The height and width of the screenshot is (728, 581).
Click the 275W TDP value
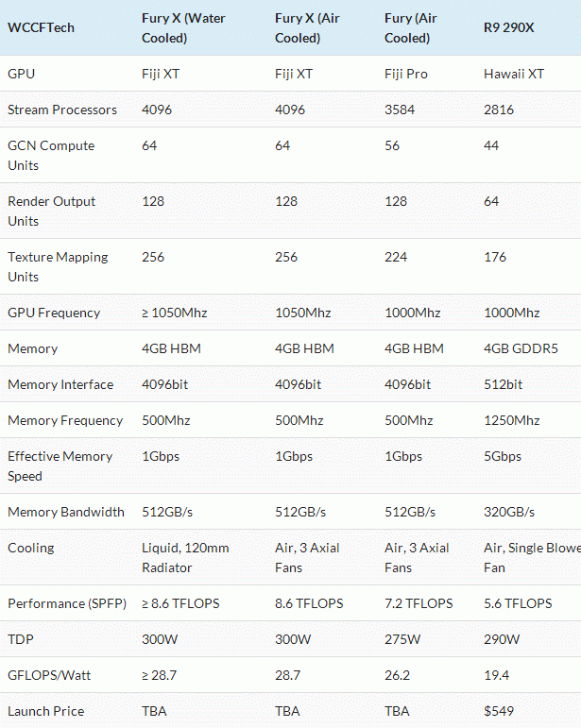(x=402, y=639)
